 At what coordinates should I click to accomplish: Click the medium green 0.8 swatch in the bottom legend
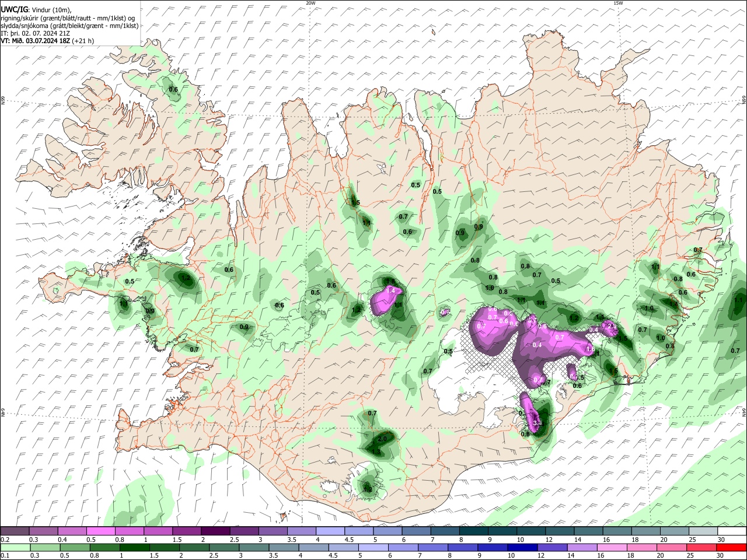[104, 548]
